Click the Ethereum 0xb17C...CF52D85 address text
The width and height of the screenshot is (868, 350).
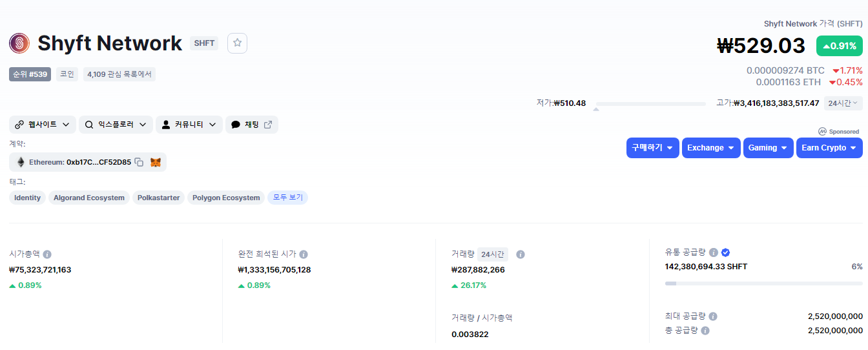click(x=80, y=162)
